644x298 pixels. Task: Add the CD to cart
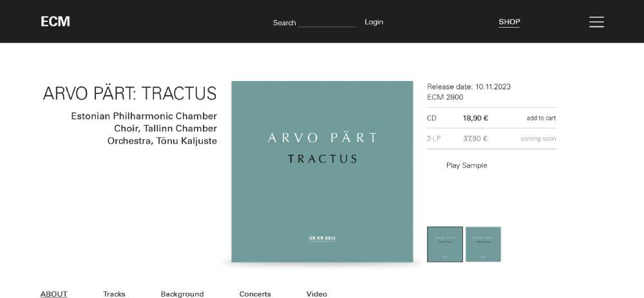click(541, 118)
